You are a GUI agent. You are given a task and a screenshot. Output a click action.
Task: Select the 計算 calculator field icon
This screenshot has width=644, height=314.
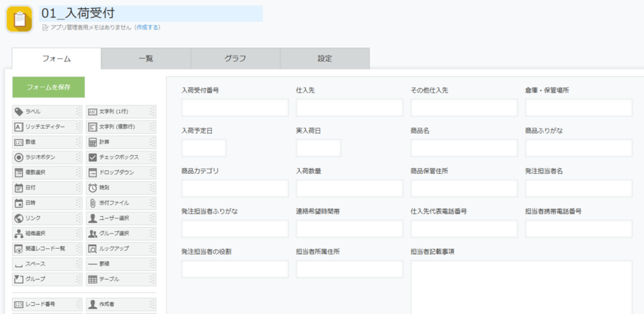92,142
